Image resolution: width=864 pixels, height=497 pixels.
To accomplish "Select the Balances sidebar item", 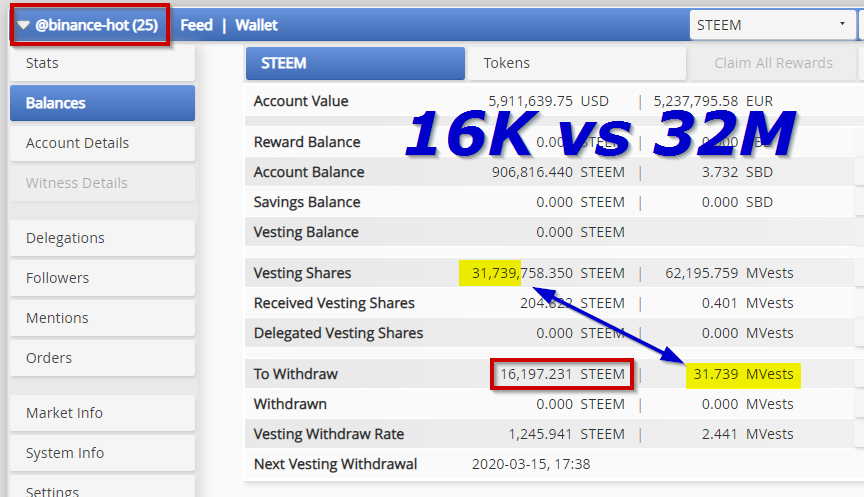I will pos(102,103).
